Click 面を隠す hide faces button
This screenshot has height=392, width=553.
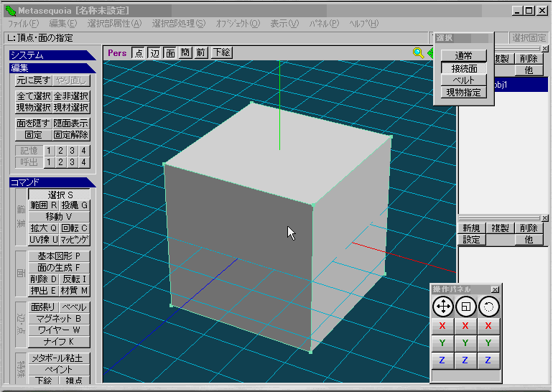click(34, 123)
